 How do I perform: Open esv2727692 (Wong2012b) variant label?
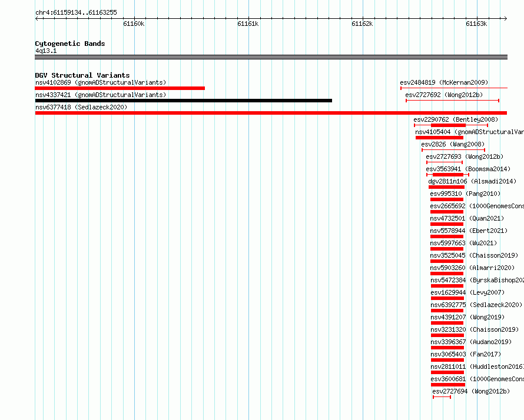tap(444, 95)
